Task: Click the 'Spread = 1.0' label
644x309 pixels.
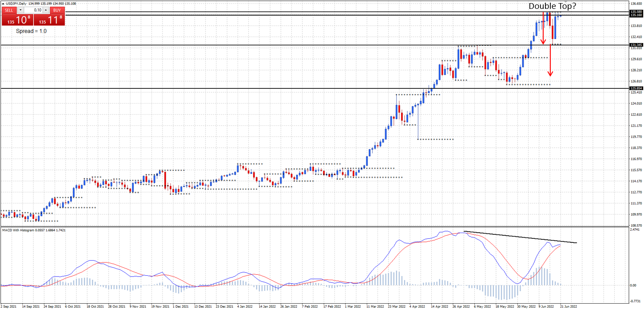Action: pyautogui.click(x=31, y=31)
